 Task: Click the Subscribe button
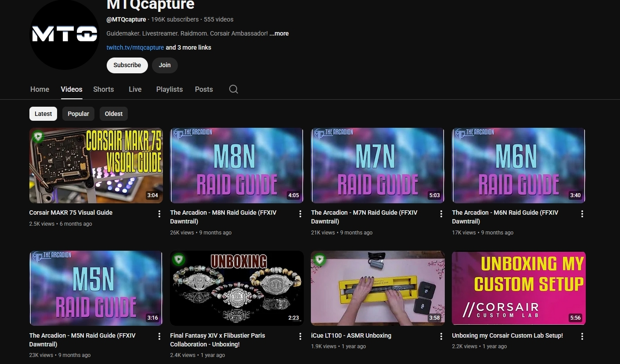pos(127,65)
